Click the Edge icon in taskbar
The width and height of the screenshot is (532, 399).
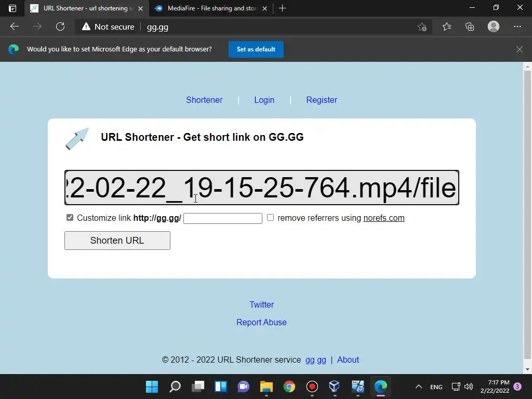(x=381, y=387)
